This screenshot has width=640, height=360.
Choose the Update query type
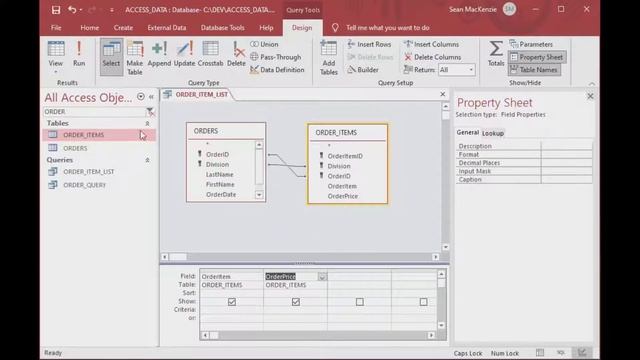pyautogui.click(x=184, y=54)
